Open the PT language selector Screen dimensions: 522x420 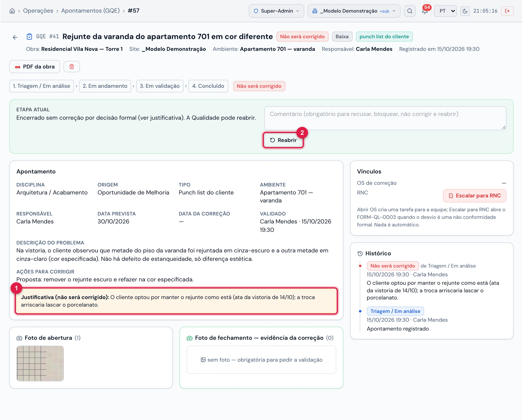(x=445, y=11)
